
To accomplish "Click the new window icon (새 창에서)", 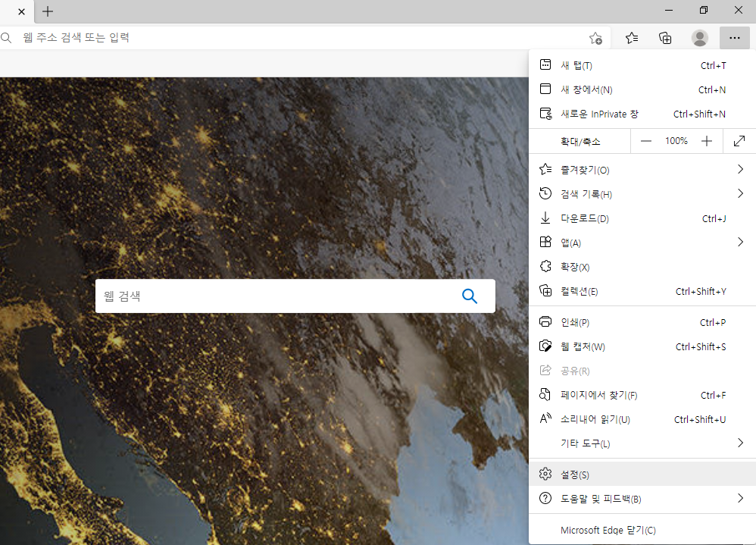I will pos(545,89).
